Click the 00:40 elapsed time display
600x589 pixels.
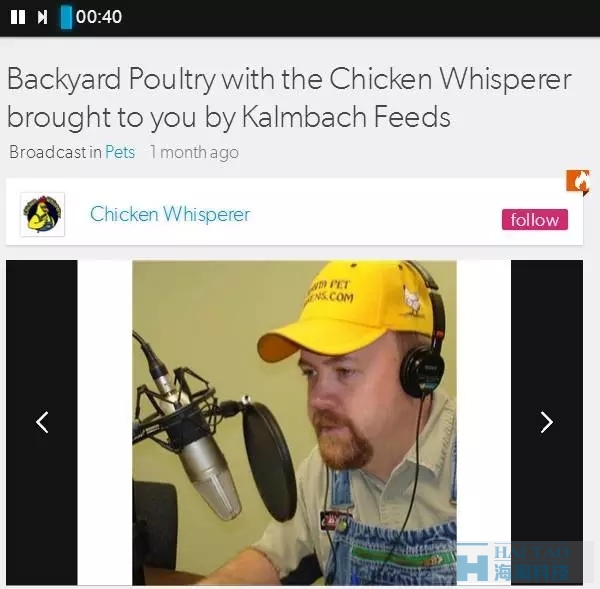99,17
